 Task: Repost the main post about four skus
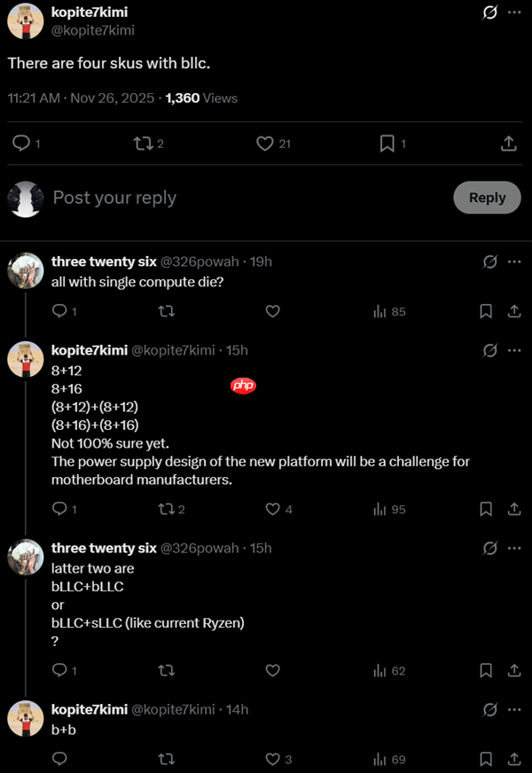pos(142,143)
